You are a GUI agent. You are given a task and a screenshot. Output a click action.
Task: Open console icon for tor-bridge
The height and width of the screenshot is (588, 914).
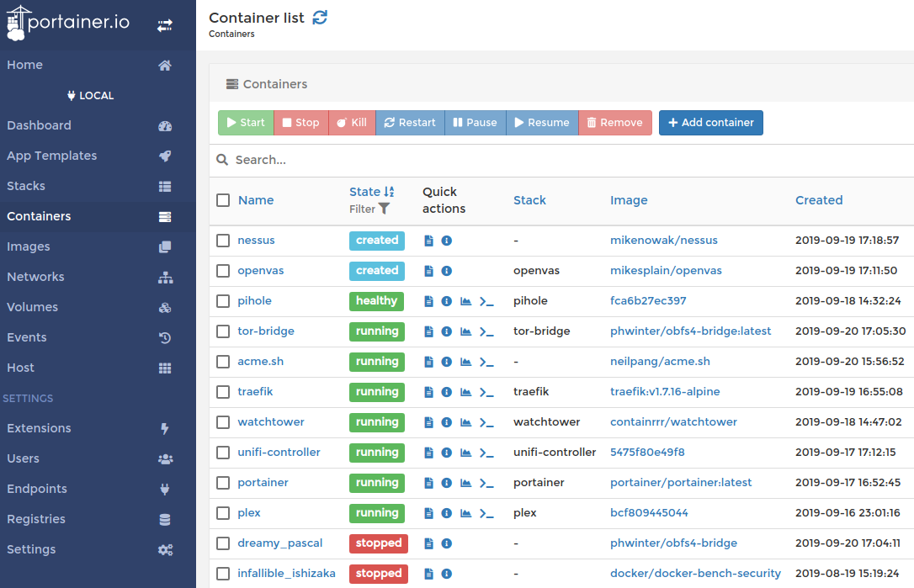tap(486, 331)
